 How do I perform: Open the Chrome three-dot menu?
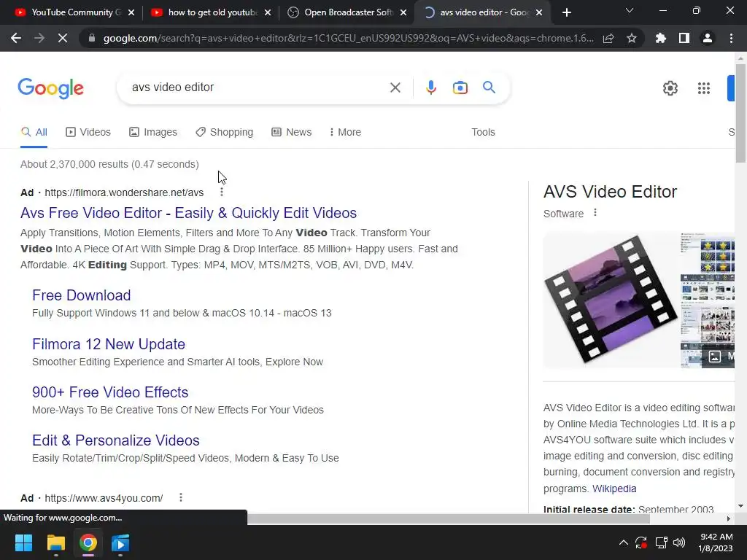coord(731,38)
